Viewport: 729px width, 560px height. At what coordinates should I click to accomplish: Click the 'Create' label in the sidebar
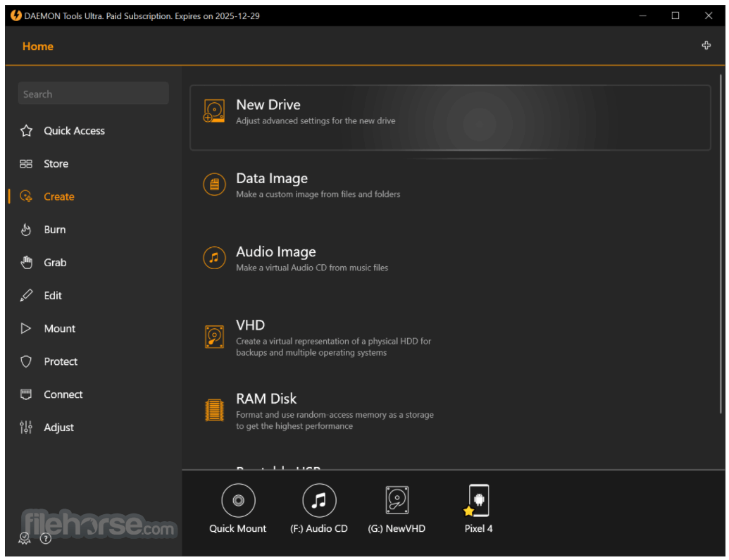pos(59,197)
